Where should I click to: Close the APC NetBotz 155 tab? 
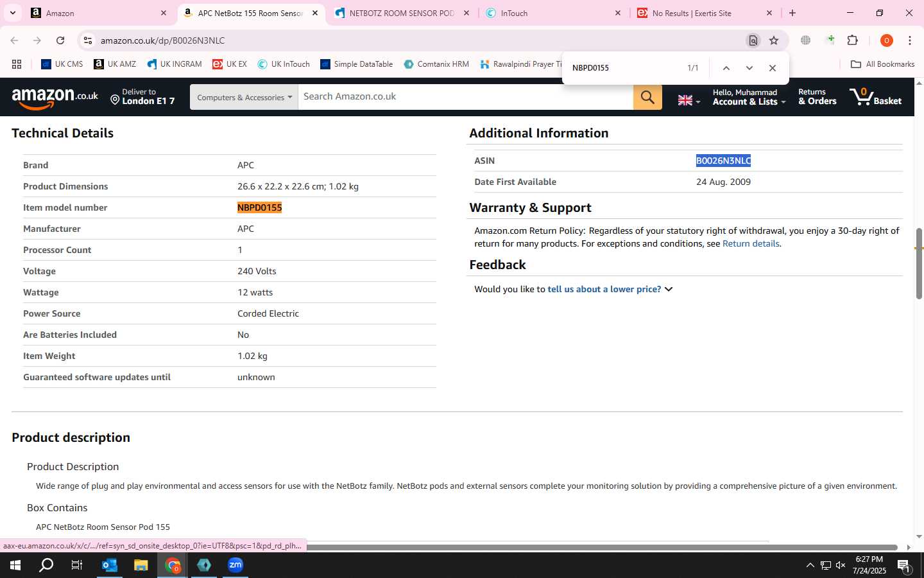point(315,13)
